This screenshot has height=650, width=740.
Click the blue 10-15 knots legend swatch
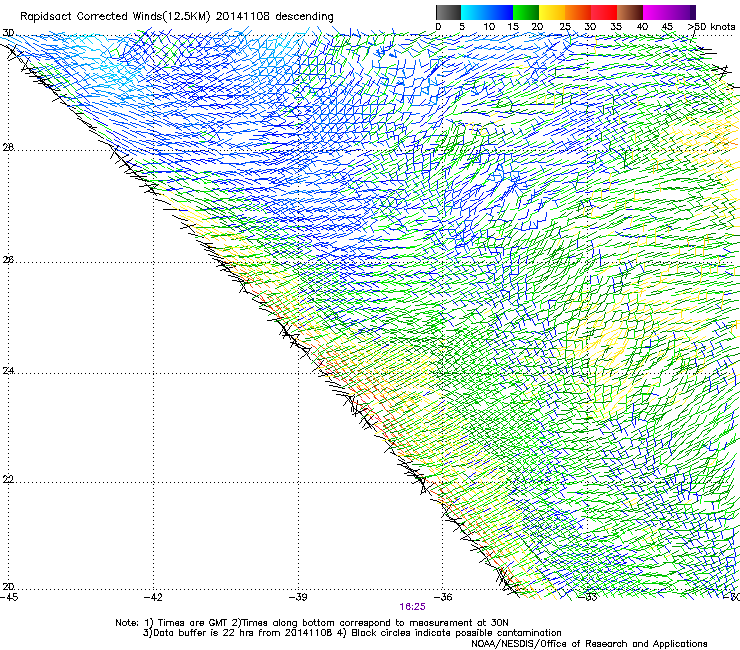click(x=500, y=12)
